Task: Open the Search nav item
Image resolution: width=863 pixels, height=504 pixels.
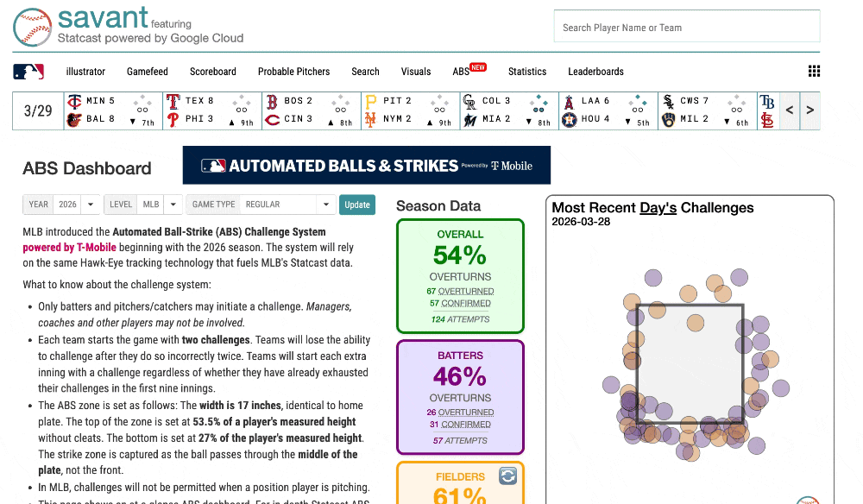Action: 365,72
